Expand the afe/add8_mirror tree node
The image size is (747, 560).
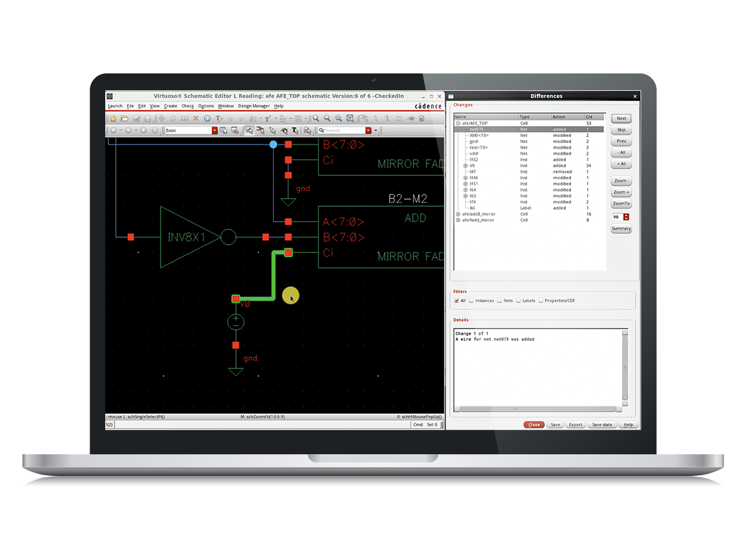(458, 214)
